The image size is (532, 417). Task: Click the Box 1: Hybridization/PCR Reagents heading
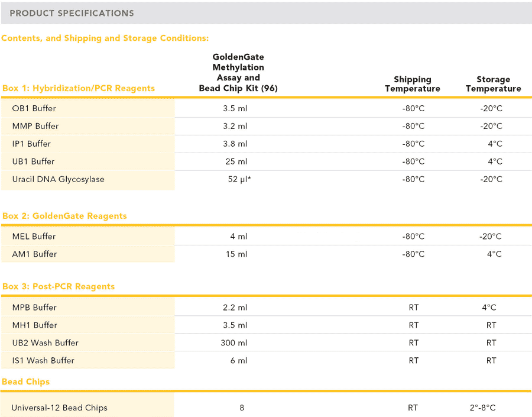[x=79, y=88]
